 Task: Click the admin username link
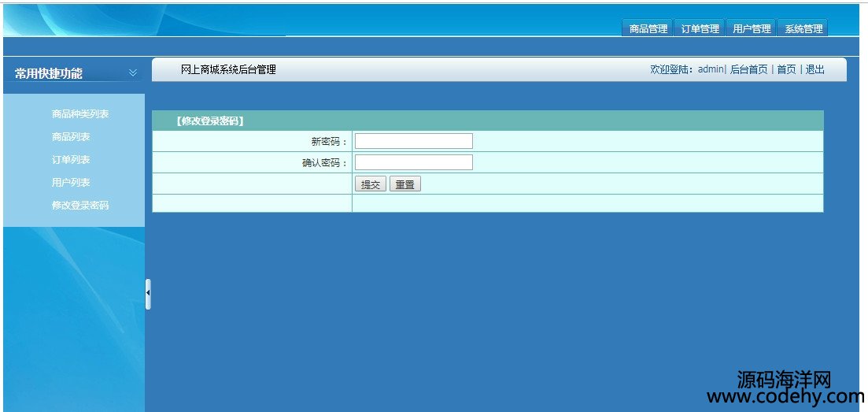[711, 69]
